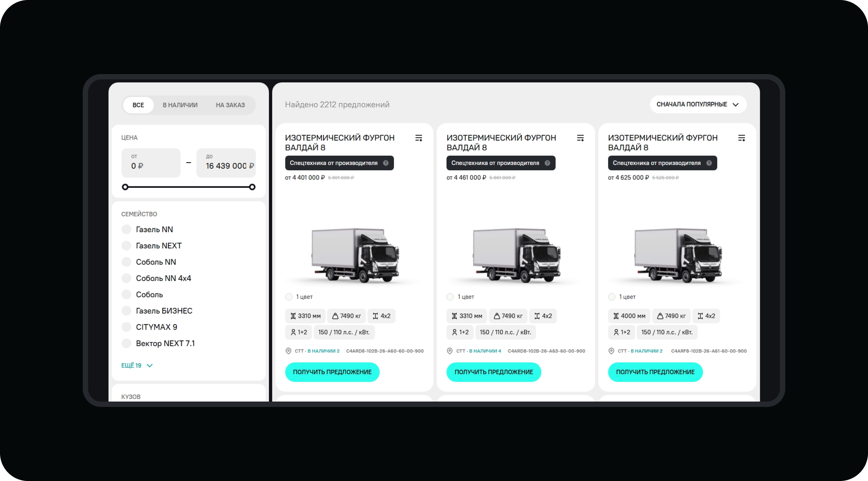Select Газель NN family filter
This screenshot has height=481, width=868.
click(x=126, y=229)
